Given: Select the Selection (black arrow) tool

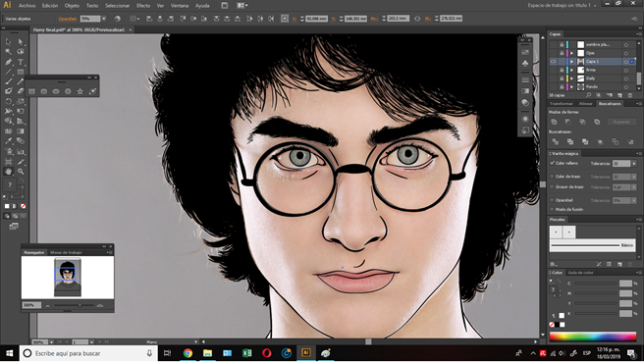Looking at the screenshot, I should (8, 42).
